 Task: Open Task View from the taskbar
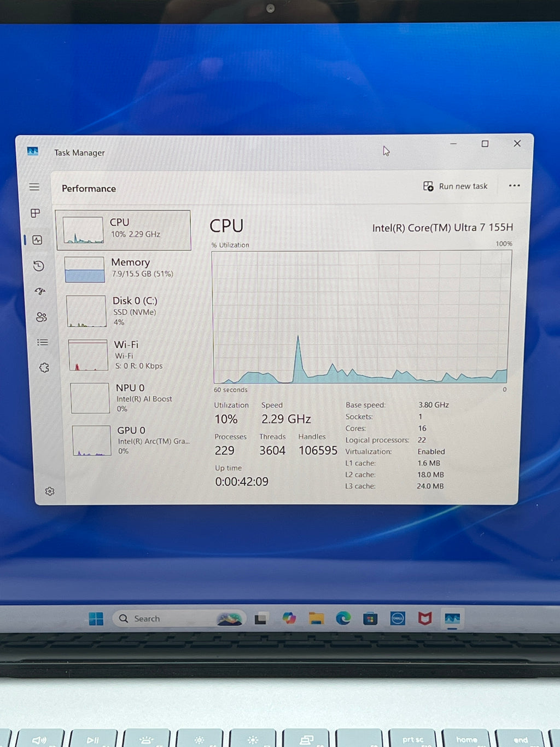(261, 619)
